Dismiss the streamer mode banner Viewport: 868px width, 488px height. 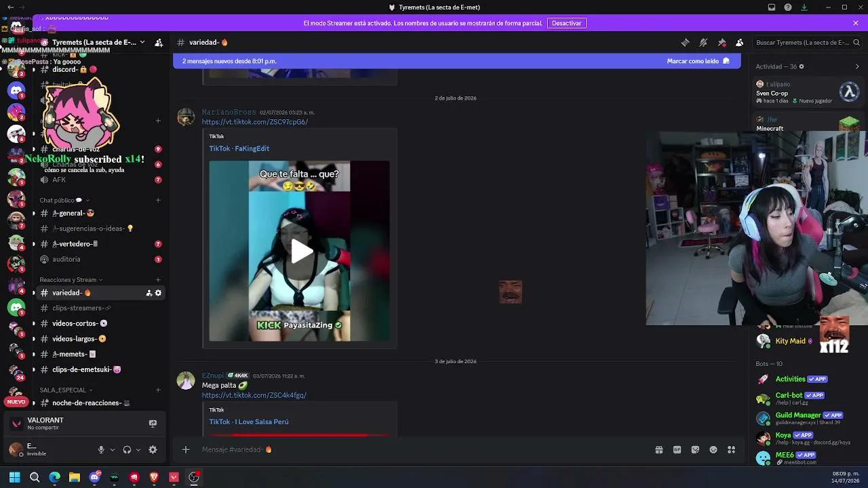tap(856, 23)
